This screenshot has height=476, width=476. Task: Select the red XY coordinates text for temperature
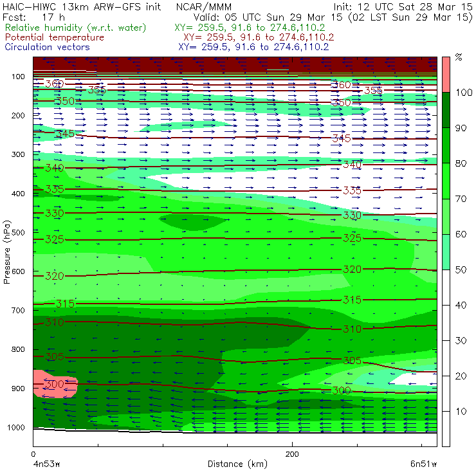(x=259, y=37)
